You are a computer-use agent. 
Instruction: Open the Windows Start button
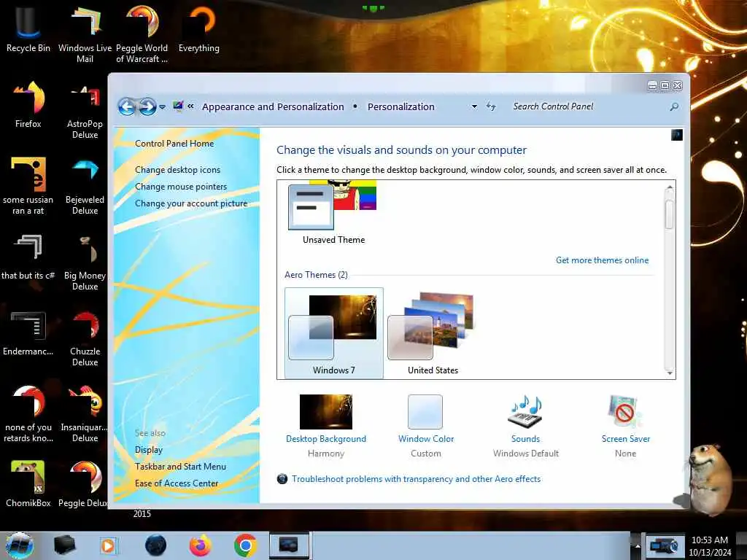pyautogui.click(x=20, y=545)
